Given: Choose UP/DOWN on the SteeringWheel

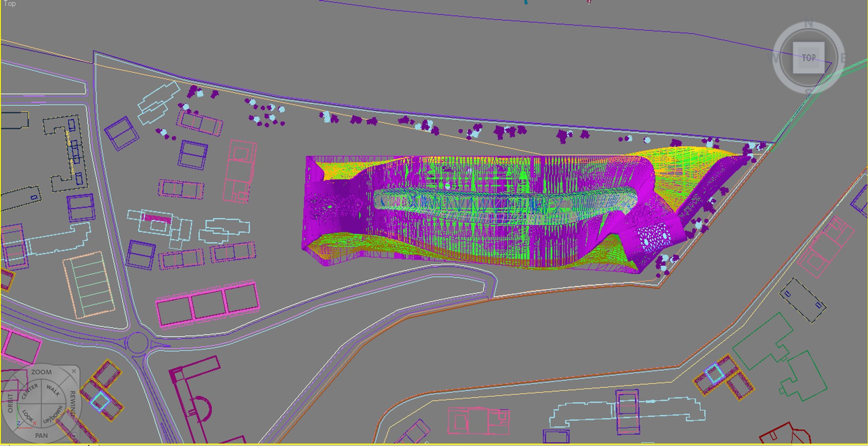Looking at the screenshot, I should click(53, 415).
